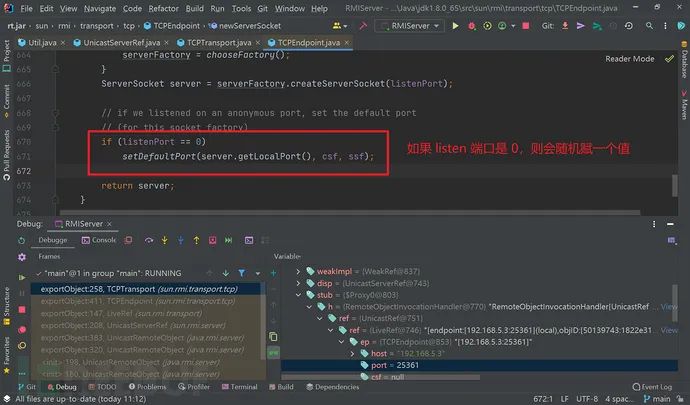Image resolution: width=690 pixels, height=405 pixels.
Task: Open the Event Log
Action: (652, 387)
